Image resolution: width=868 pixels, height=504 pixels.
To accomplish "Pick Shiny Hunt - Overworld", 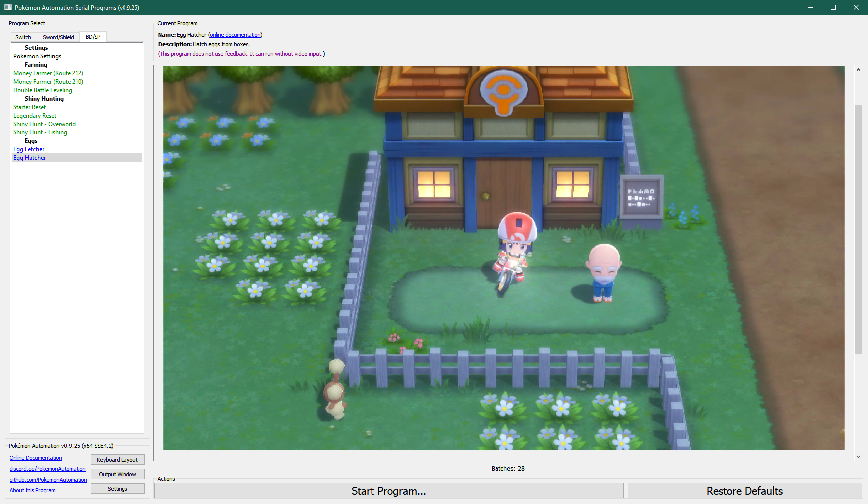I will (x=45, y=124).
